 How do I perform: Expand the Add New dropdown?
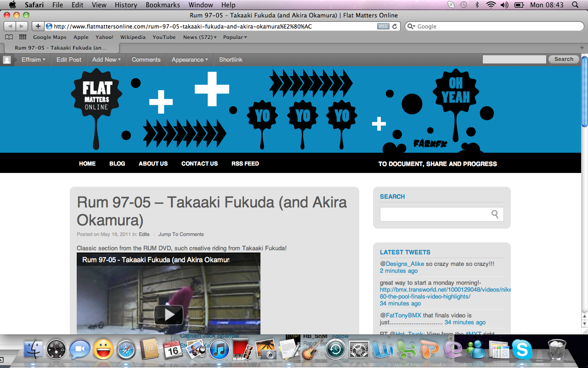click(x=106, y=59)
